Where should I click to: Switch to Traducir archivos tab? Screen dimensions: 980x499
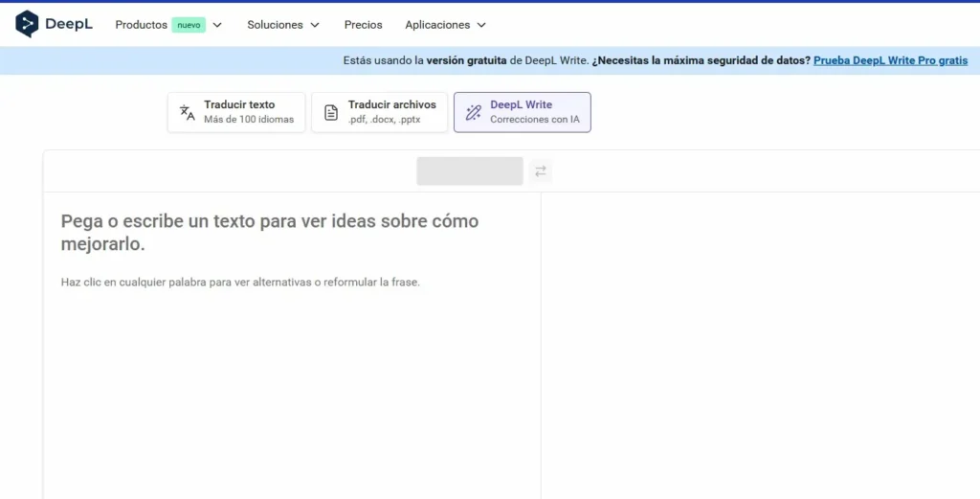tap(379, 113)
